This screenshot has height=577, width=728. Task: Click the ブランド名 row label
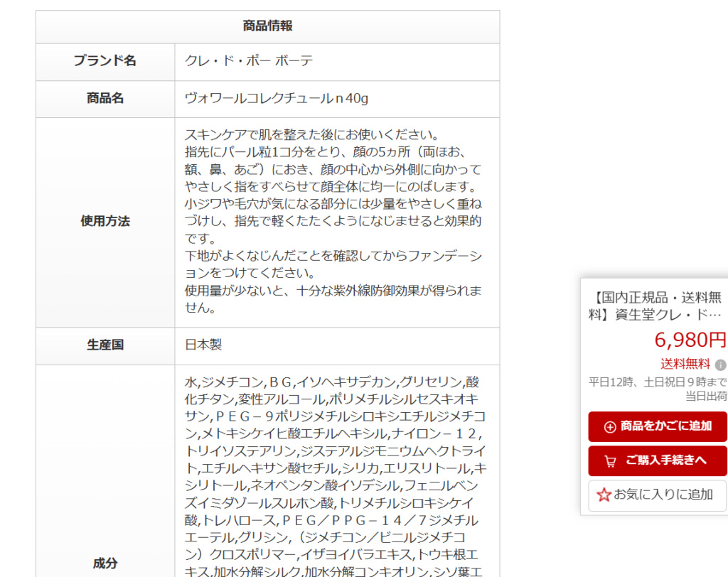[105, 61]
